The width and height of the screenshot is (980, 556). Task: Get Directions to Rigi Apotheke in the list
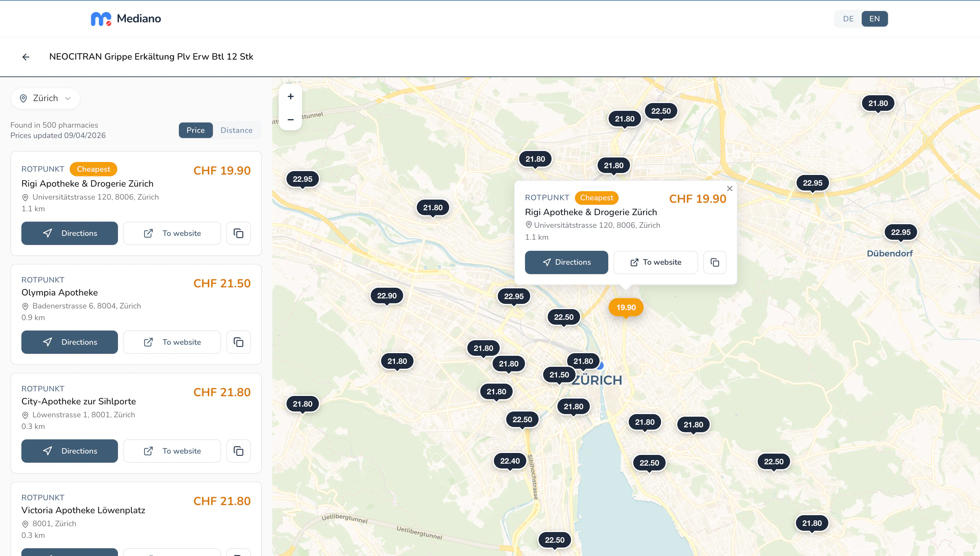pyautogui.click(x=69, y=233)
